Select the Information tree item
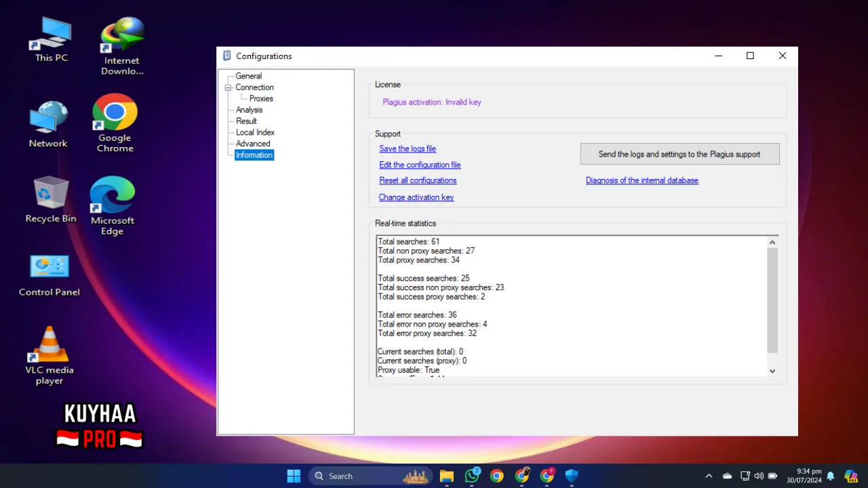 [x=254, y=155]
